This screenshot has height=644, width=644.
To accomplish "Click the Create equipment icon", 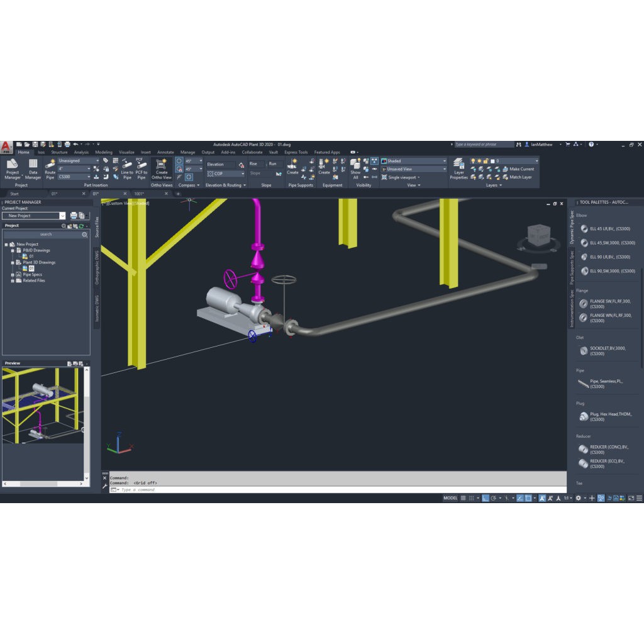I will coord(324,168).
